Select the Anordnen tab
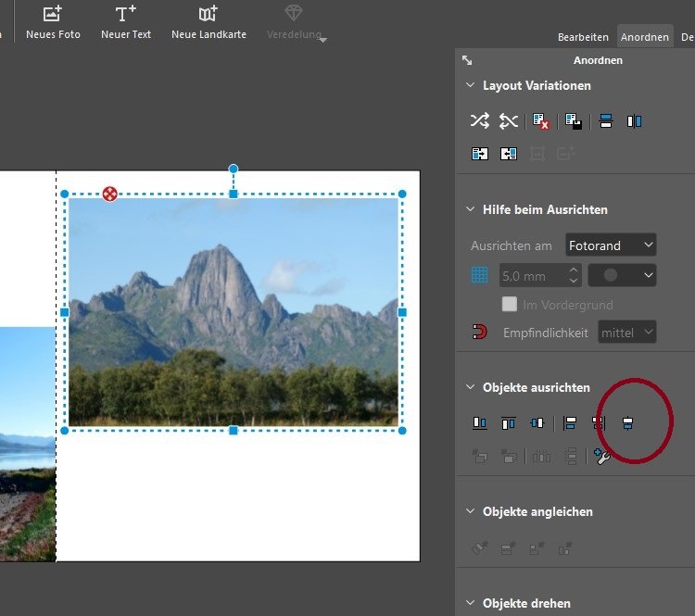The width and height of the screenshot is (695, 616). pyautogui.click(x=645, y=37)
